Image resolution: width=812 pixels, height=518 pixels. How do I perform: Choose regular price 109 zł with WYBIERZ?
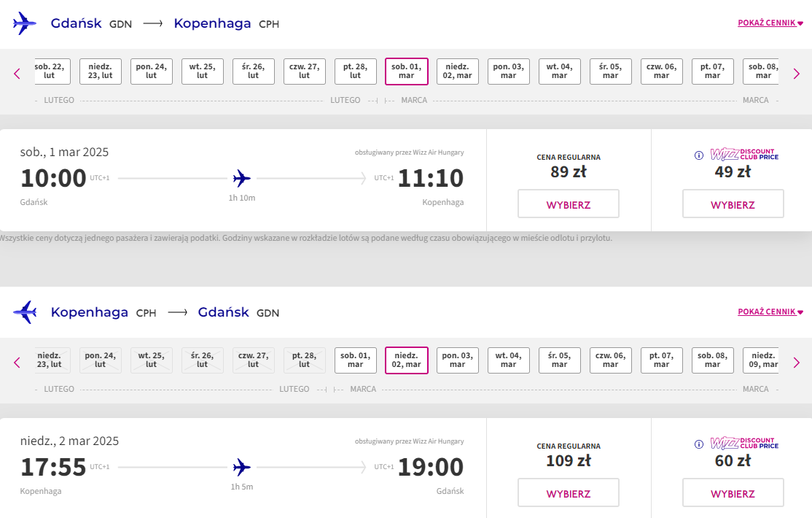pyautogui.click(x=568, y=492)
